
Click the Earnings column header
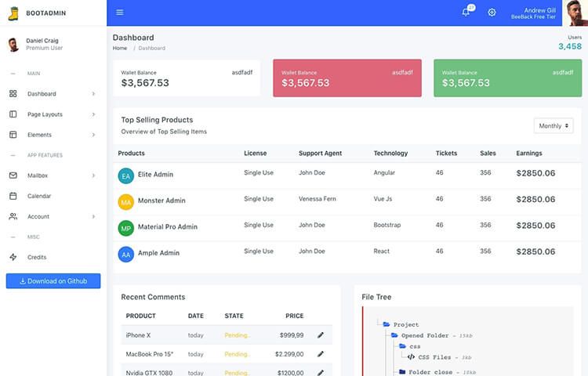tap(529, 154)
